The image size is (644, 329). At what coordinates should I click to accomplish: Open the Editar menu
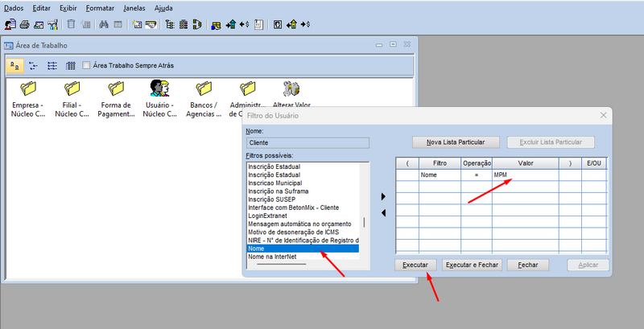[41, 8]
